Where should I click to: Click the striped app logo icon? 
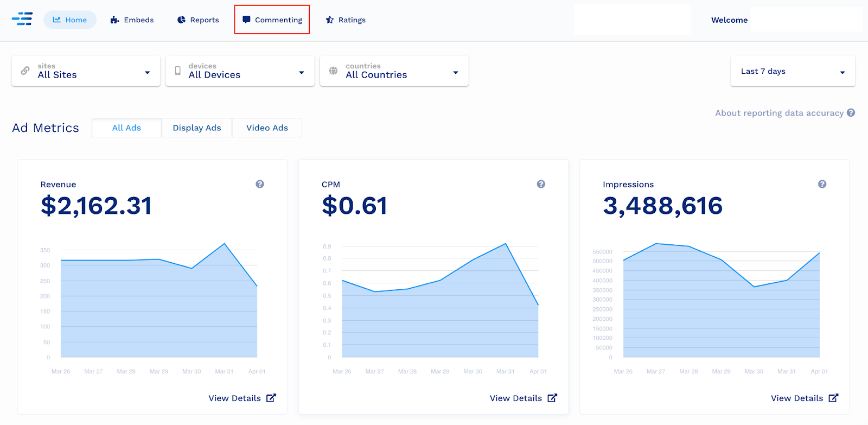(22, 19)
